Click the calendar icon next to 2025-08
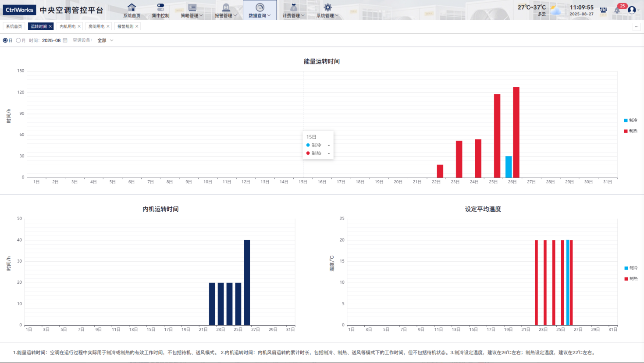 (65, 40)
